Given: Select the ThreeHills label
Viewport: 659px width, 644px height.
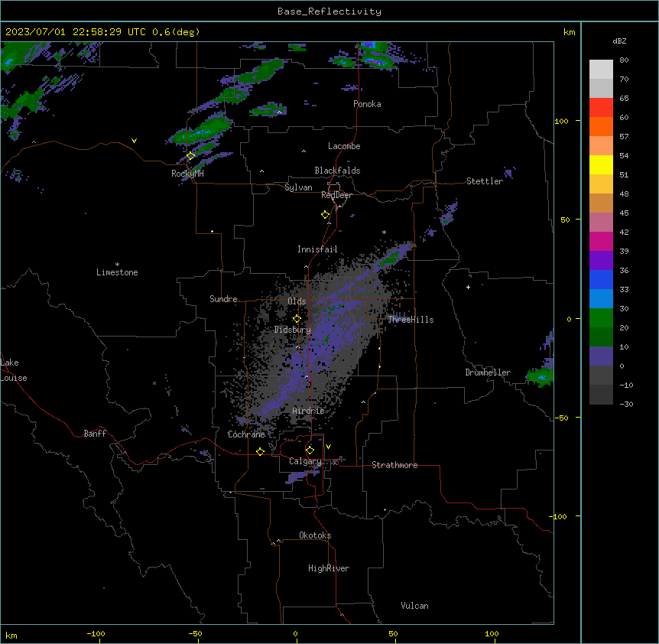Looking at the screenshot, I should [411, 320].
